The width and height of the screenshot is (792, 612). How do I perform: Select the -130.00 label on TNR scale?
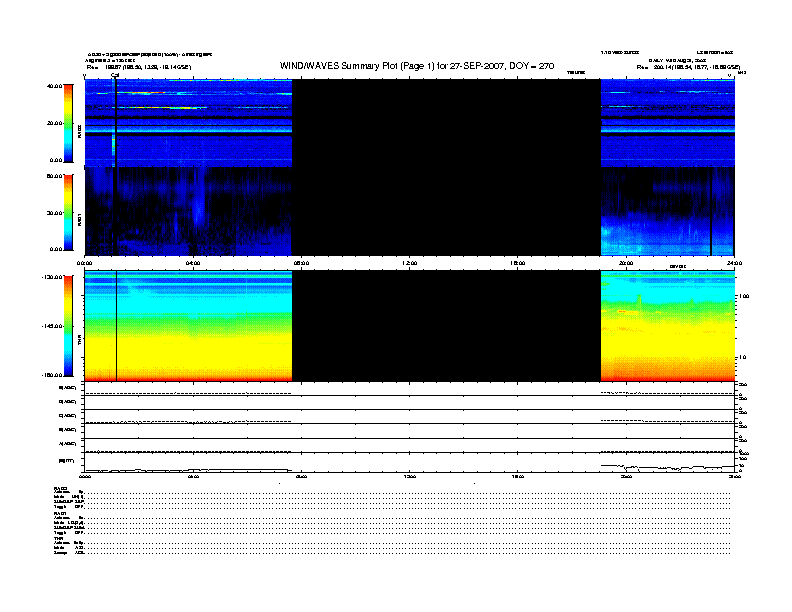point(53,277)
